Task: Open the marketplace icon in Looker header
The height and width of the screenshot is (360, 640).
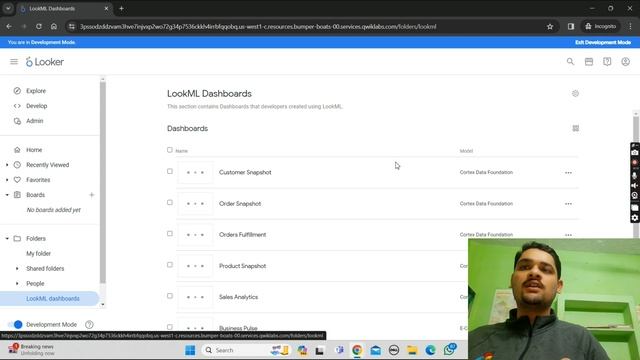Action: (x=589, y=62)
